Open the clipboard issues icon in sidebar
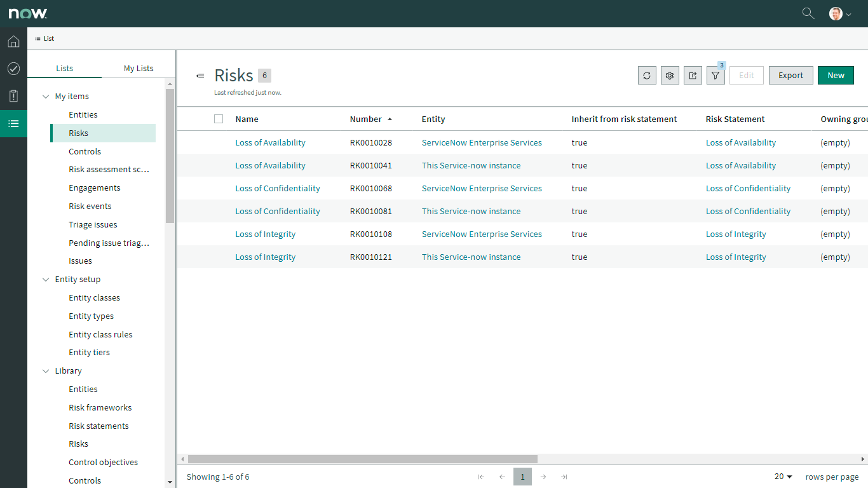Screen dimensions: 868x488 [x=13, y=96]
